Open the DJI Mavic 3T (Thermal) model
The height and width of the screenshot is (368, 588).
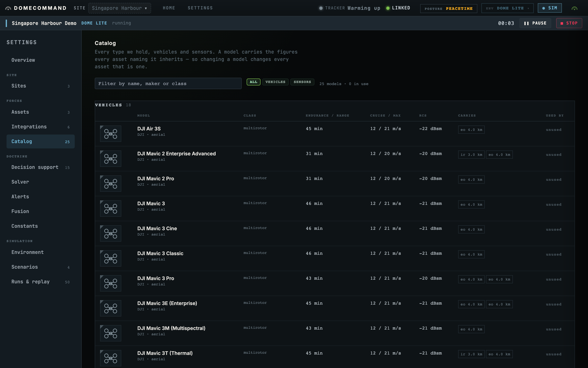click(x=165, y=353)
